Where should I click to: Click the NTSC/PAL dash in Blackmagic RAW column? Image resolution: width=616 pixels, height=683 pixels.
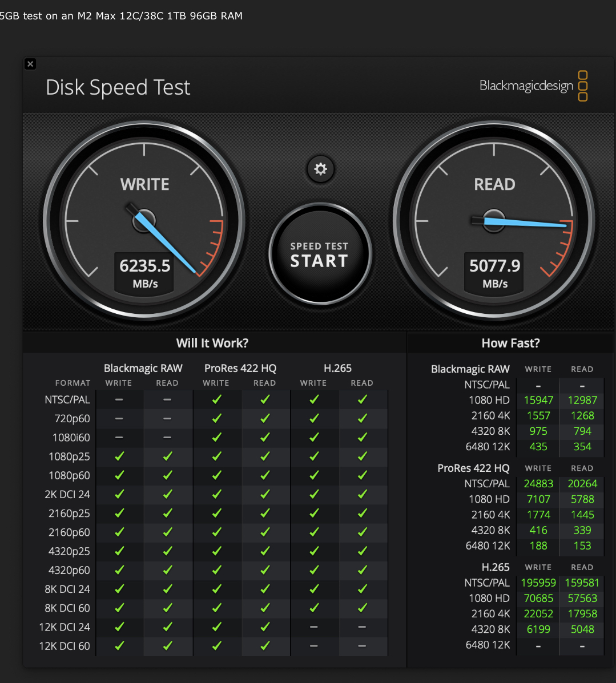[x=119, y=399]
